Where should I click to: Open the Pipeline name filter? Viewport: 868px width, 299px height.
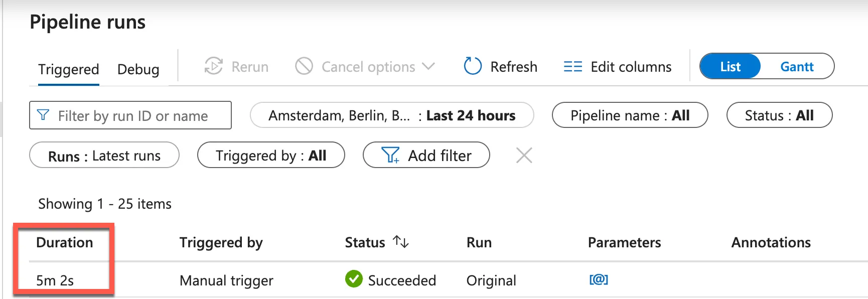coord(630,115)
